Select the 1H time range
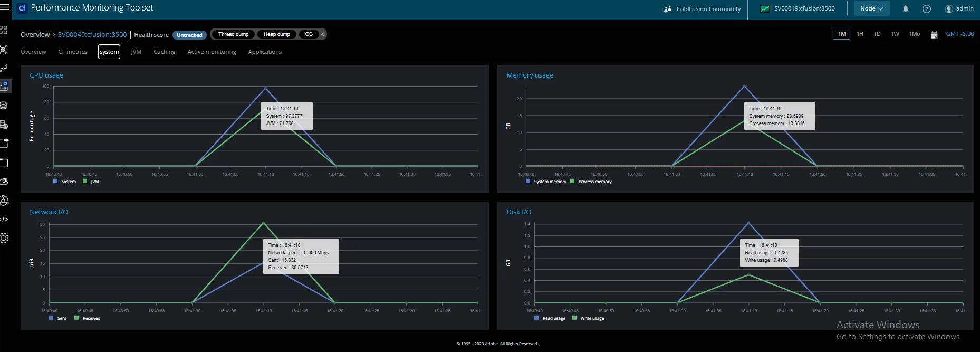980x352 pixels. (x=860, y=34)
